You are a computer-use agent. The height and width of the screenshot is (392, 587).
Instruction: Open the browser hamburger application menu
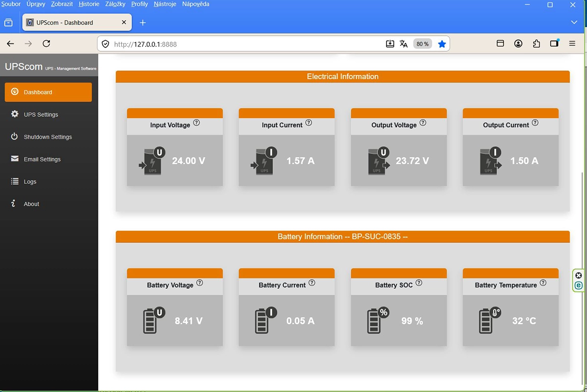572,44
